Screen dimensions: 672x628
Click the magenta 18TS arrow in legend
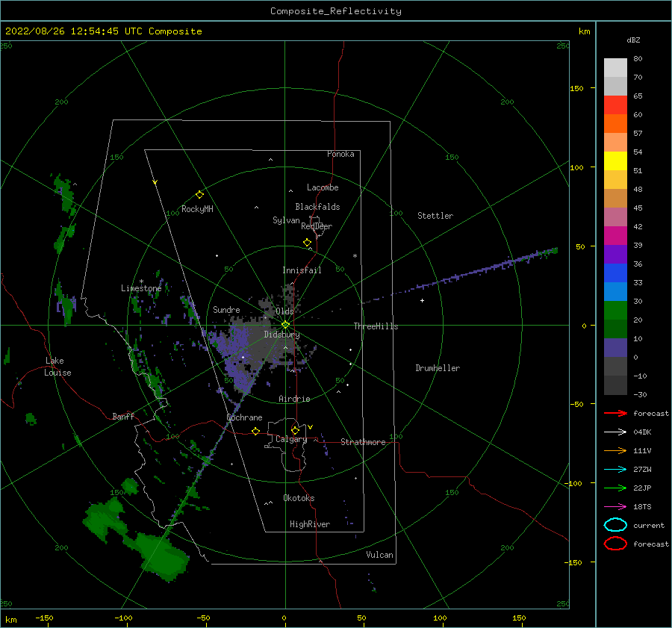click(616, 507)
